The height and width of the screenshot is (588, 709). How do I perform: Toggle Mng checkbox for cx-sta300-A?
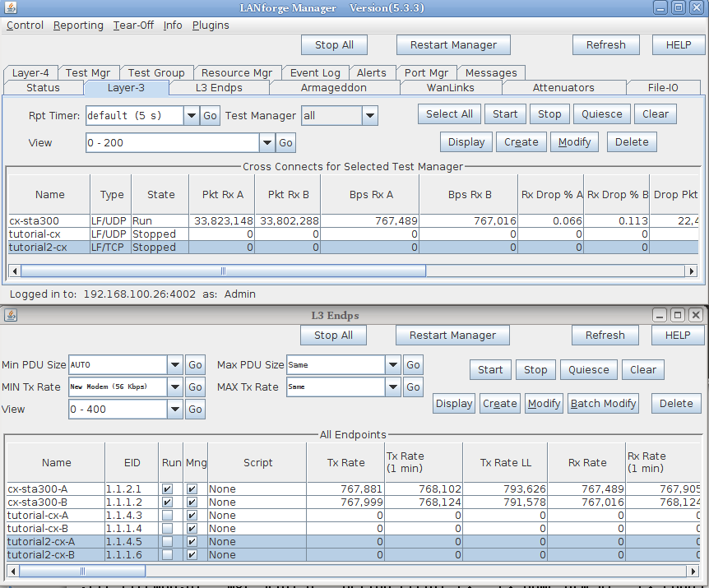(x=192, y=489)
